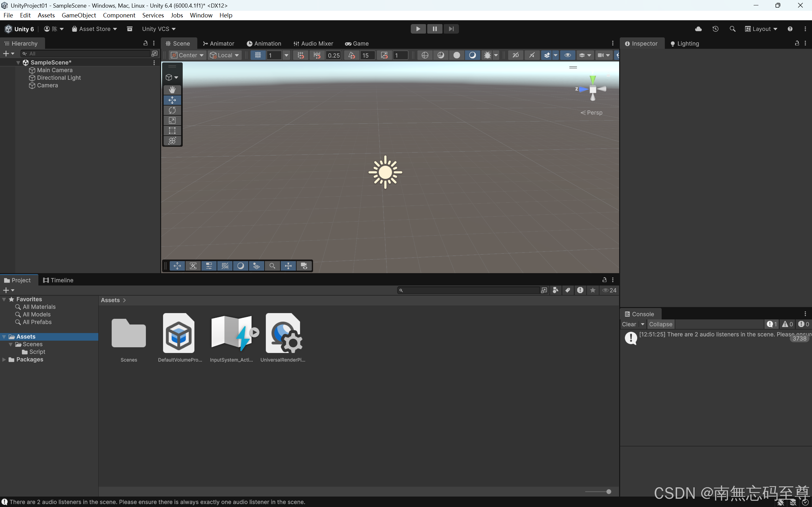Open the Layout dropdown
812x507 pixels.
761,29
